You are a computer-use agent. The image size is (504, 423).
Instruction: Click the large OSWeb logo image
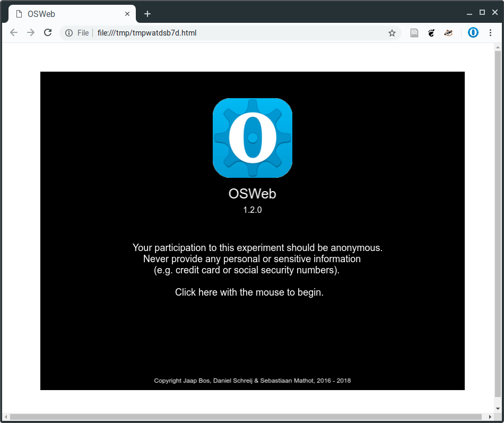[253, 138]
